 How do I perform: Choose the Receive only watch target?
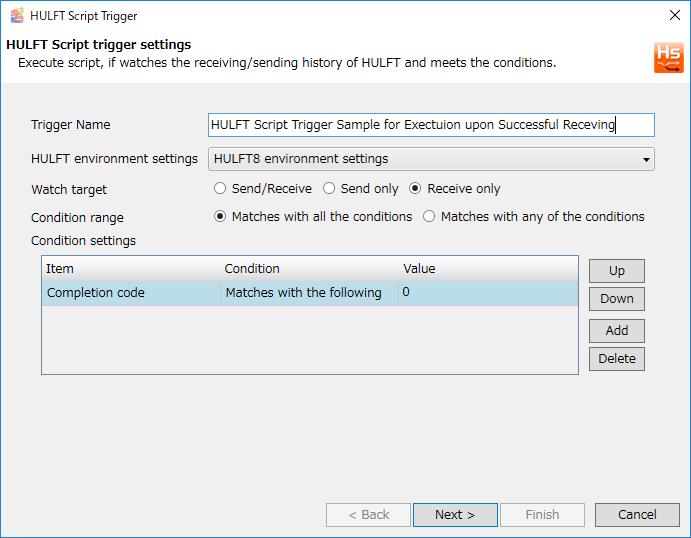click(x=415, y=189)
